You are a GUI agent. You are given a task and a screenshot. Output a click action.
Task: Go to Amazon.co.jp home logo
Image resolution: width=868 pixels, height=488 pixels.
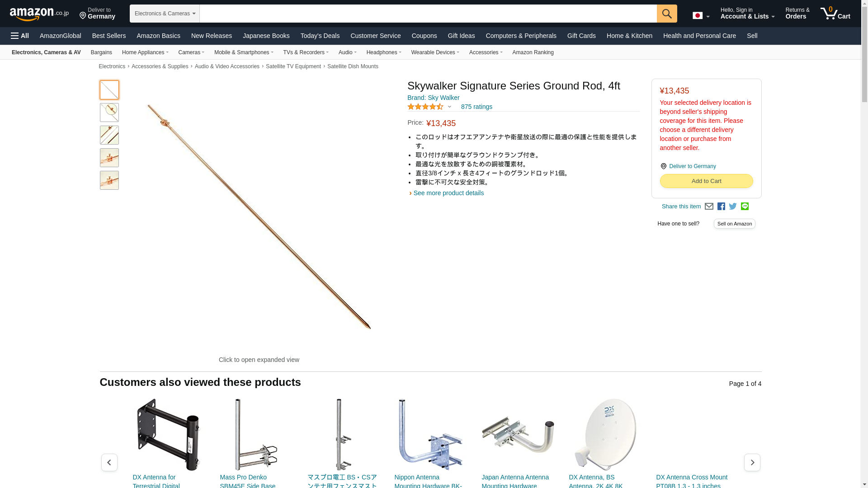pos(39,14)
